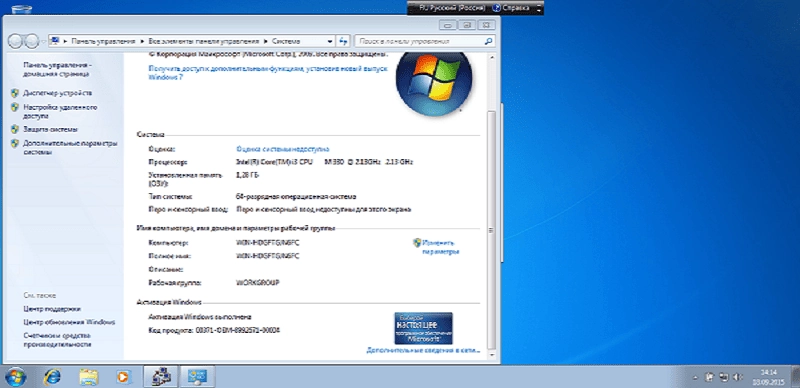The height and width of the screenshot is (388, 800).
Task: Open the Windows Start menu
Action: tap(15, 377)
